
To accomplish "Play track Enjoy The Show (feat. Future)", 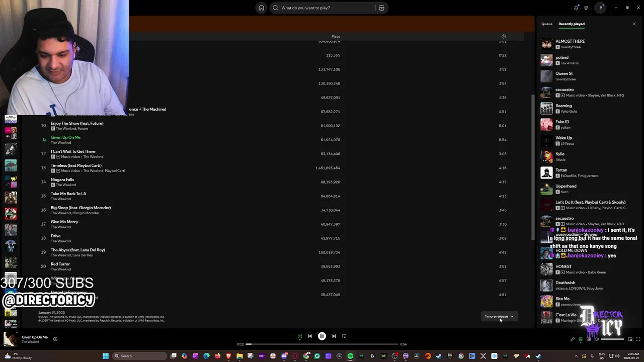I will click(77, 123).
